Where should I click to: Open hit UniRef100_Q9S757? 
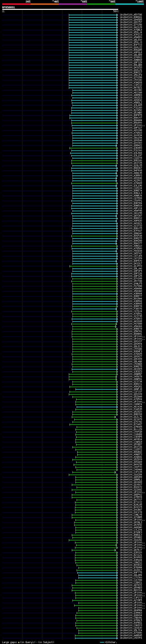(x=131, y=22)
